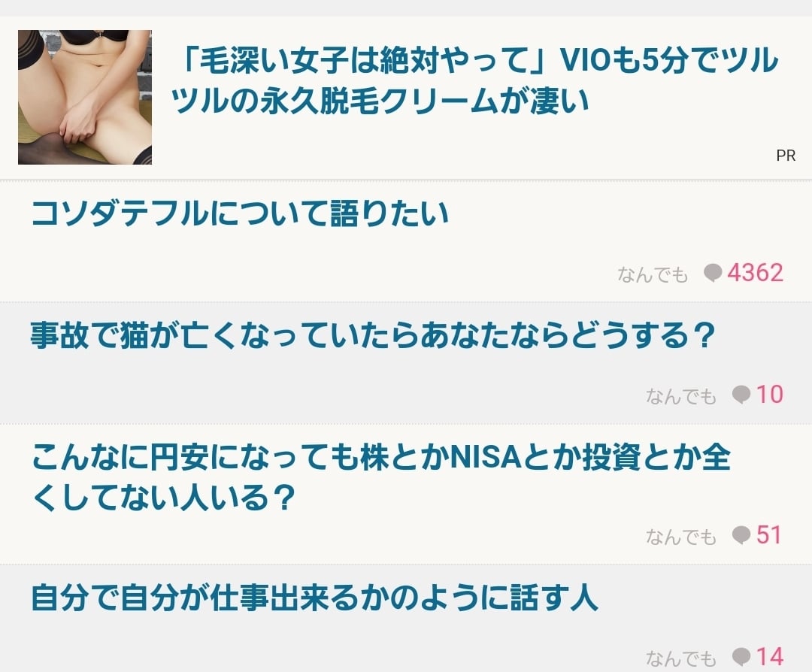Select the 51 comment count
The width and height of the screenshot is (812, 672).
point(769,534)
